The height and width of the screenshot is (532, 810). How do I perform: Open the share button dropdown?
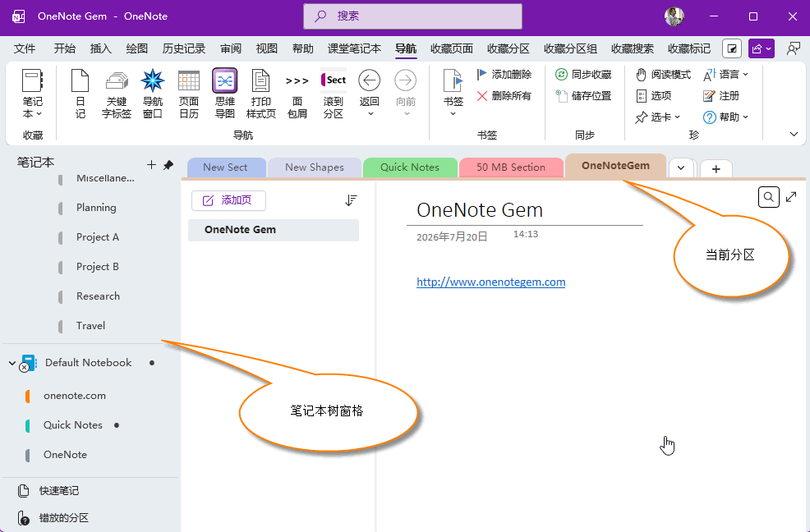coord(761,48)
